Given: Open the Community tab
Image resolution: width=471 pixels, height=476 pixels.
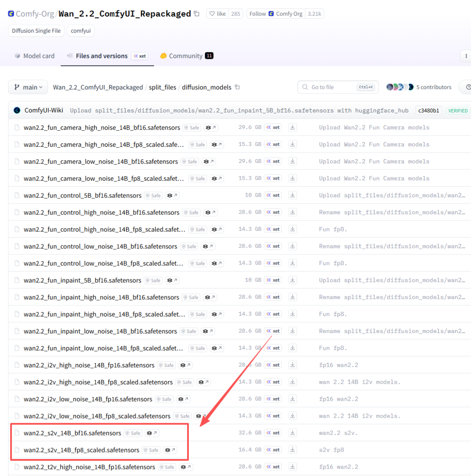Looking at the screenshot, I should 187,56.
